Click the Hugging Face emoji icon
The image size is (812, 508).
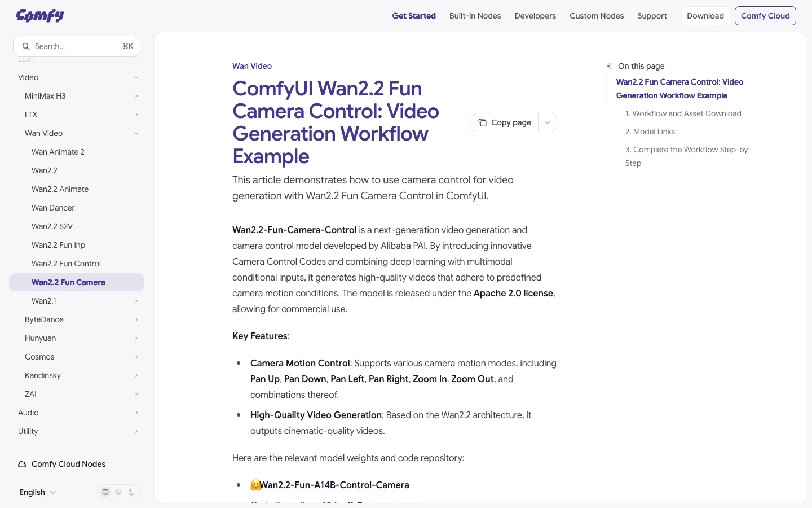click(255, 485)
